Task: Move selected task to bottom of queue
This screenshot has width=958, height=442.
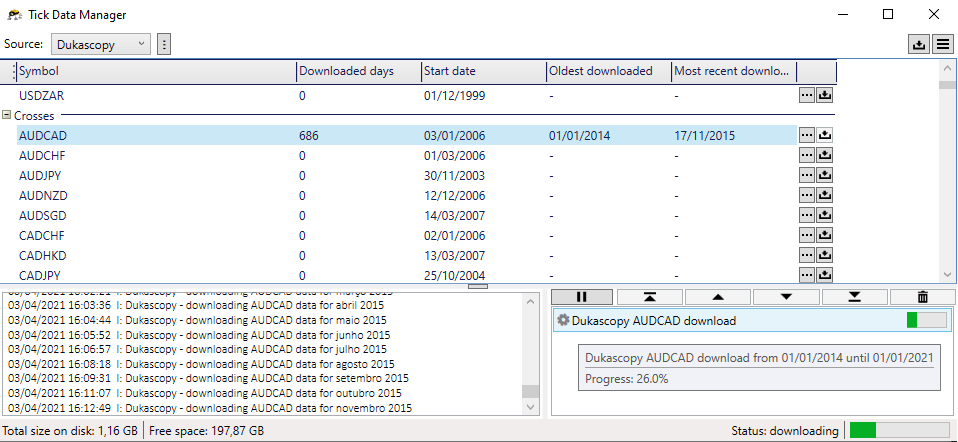Action: [855, 297]
